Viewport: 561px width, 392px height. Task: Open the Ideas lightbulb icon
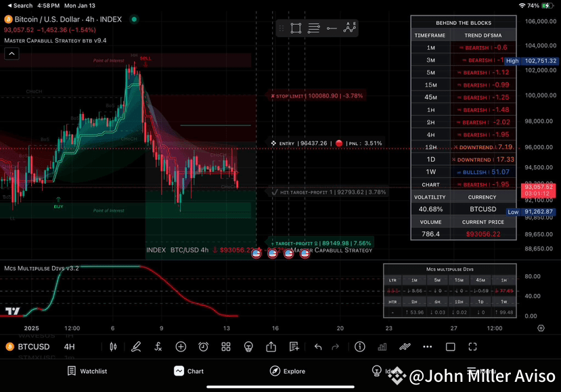tap(248, 347)
